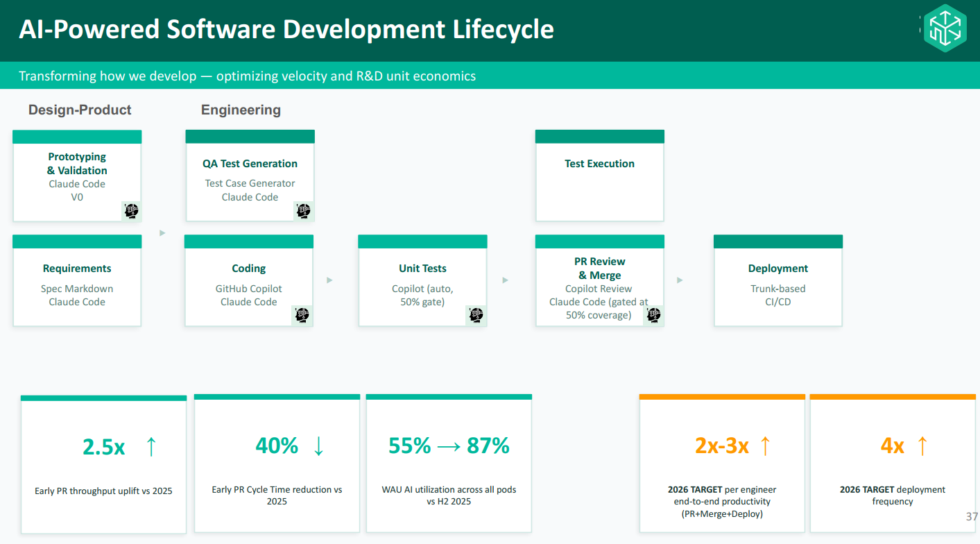This screenshot has width=980, height=544.
Task: Click up arrow beside 4x target
Action: 922,445
